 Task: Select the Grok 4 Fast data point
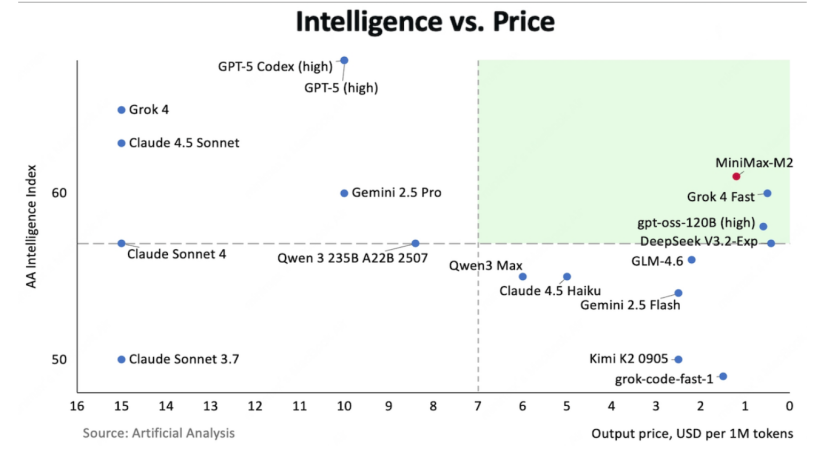767,193
